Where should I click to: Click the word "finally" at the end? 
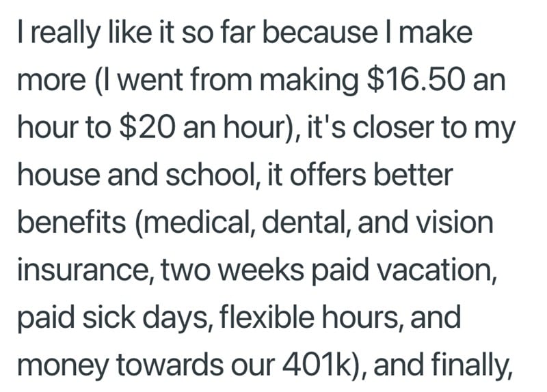tap(468, 367)
